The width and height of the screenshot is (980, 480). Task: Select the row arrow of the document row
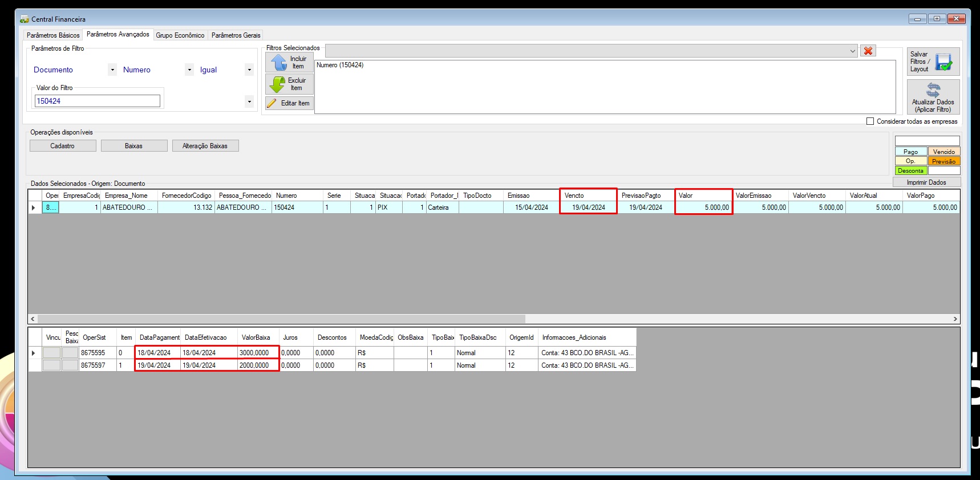34,208
